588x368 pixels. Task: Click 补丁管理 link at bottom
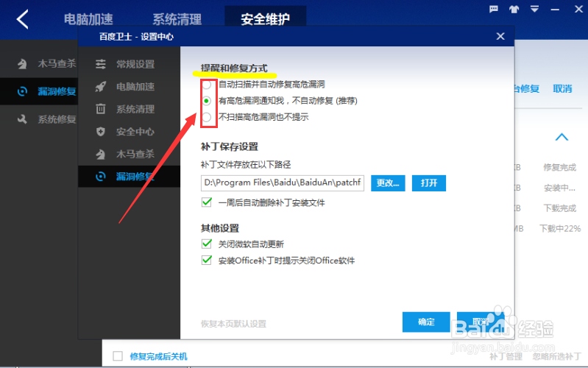[506, 356]
